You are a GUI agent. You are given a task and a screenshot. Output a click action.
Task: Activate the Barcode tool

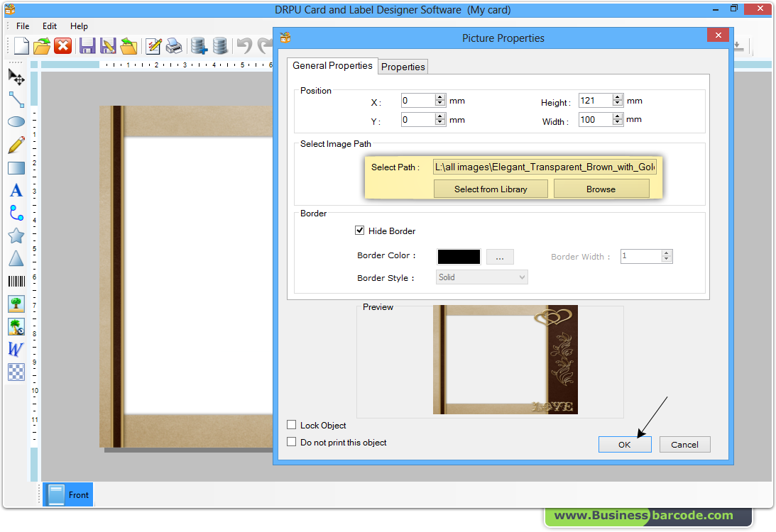click(16, 281)
